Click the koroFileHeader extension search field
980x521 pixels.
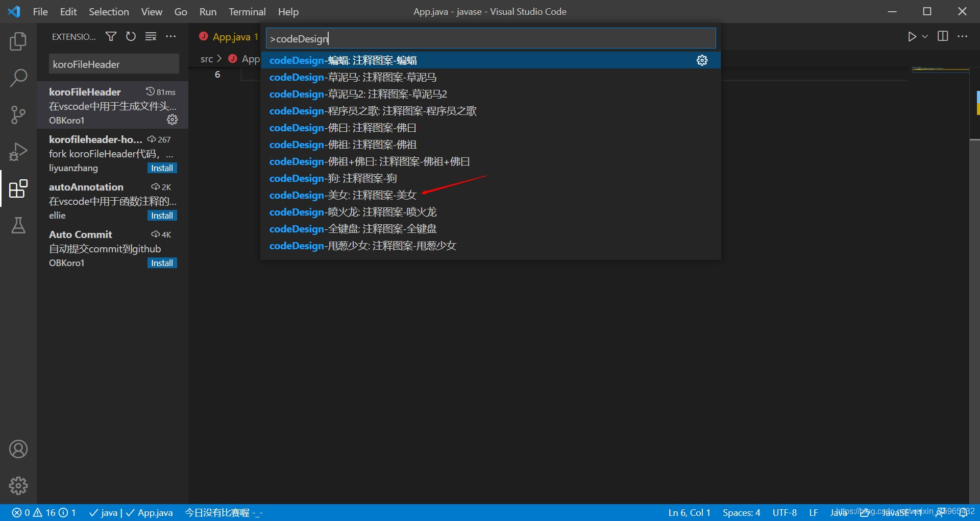[x=114, y=64]
